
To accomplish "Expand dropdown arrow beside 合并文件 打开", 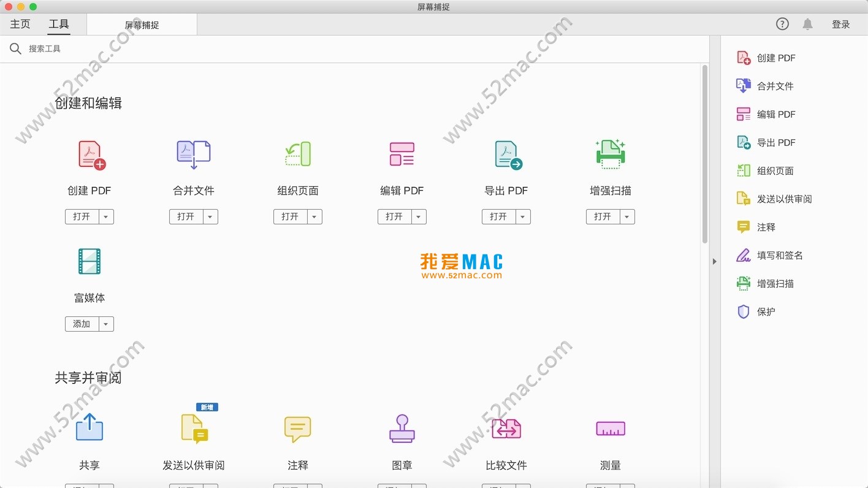I will (210, 216).
